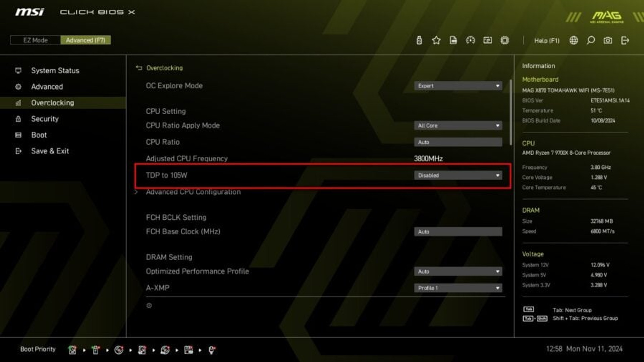Click the Boot Priority label
The image size is (644, 362).
(x=38, y=349)
